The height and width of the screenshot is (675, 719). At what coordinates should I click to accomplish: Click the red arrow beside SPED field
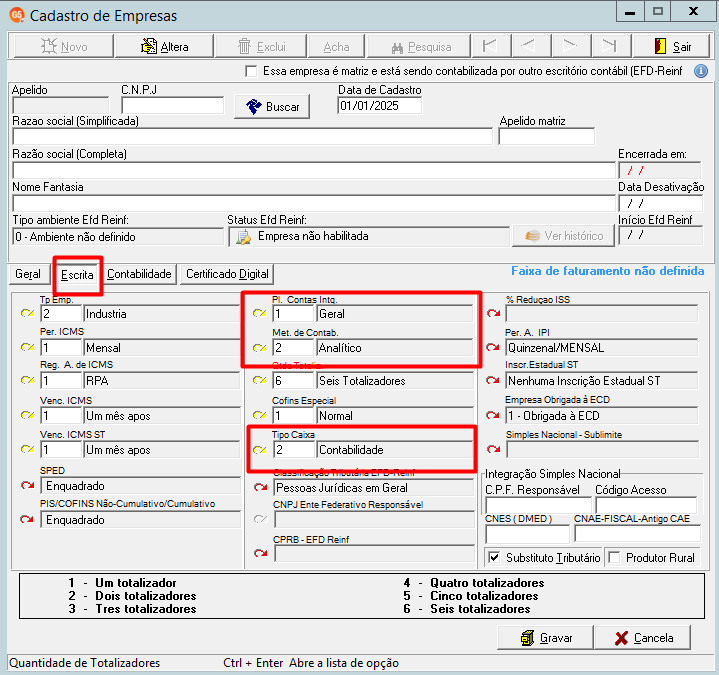tap(28, 485)
